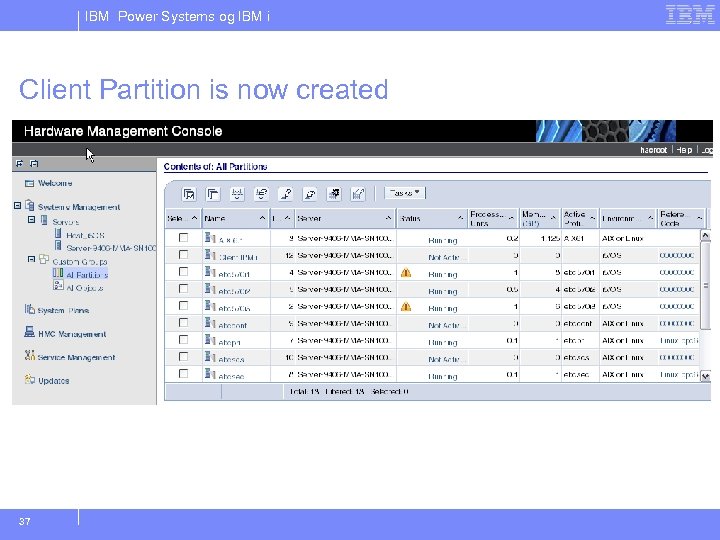Viewport: 720px width, 540px height.
Task: Click the partition icon in the ID 10 row
Action: pyautogui.click(x=210, y=357)
